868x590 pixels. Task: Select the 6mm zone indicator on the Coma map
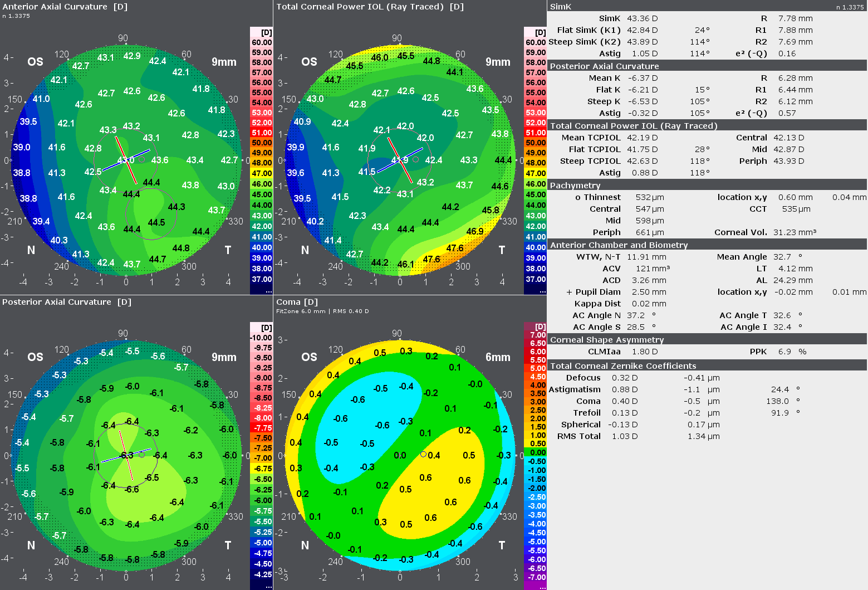coord(497,357)
